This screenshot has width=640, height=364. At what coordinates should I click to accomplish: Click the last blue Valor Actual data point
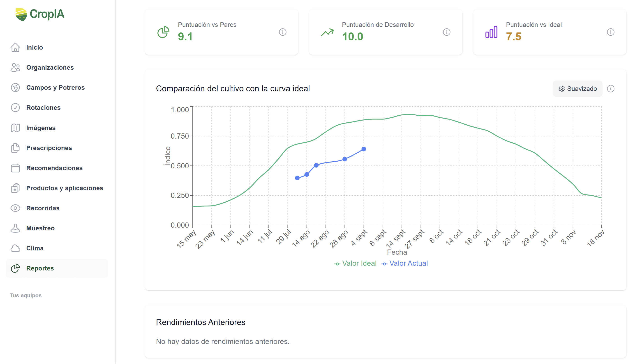pos(364,149)
